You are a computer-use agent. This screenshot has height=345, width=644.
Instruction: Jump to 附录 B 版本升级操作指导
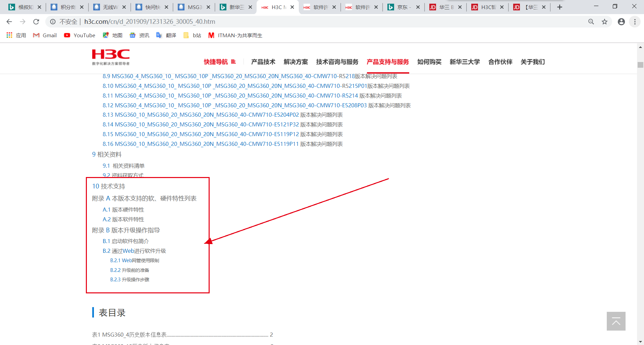click(x=126, y=230)
